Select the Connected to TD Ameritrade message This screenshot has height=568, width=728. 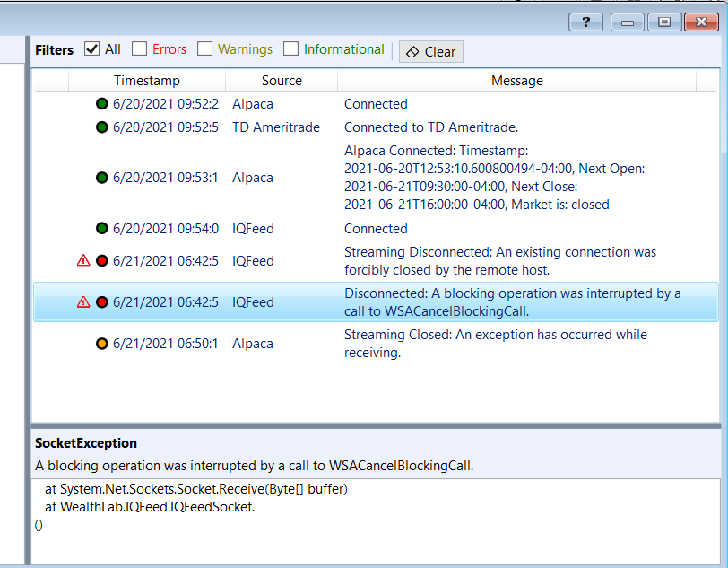pos(431,127)
